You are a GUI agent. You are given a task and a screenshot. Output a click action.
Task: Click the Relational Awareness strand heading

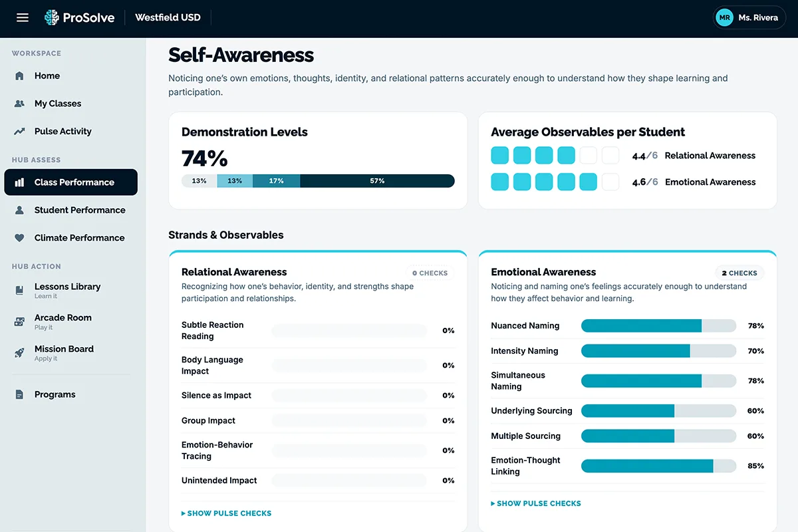tap(234, 272)
